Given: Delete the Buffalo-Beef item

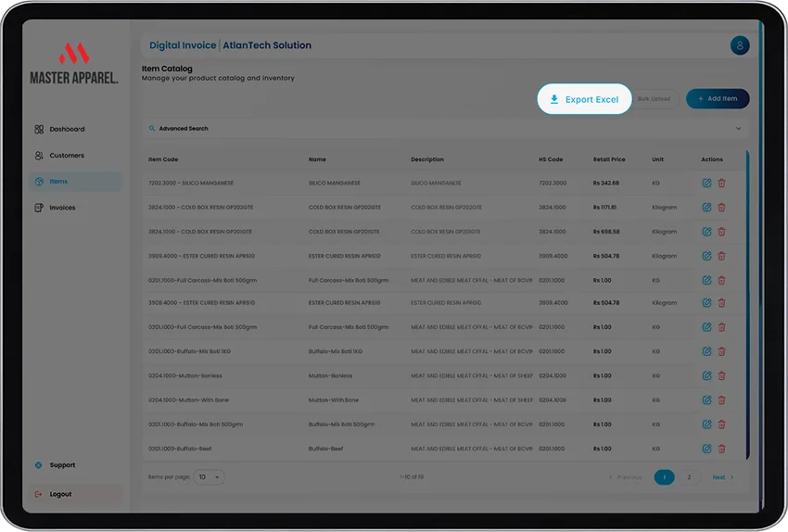Looking at the screenshot, I should coord(721,449).
